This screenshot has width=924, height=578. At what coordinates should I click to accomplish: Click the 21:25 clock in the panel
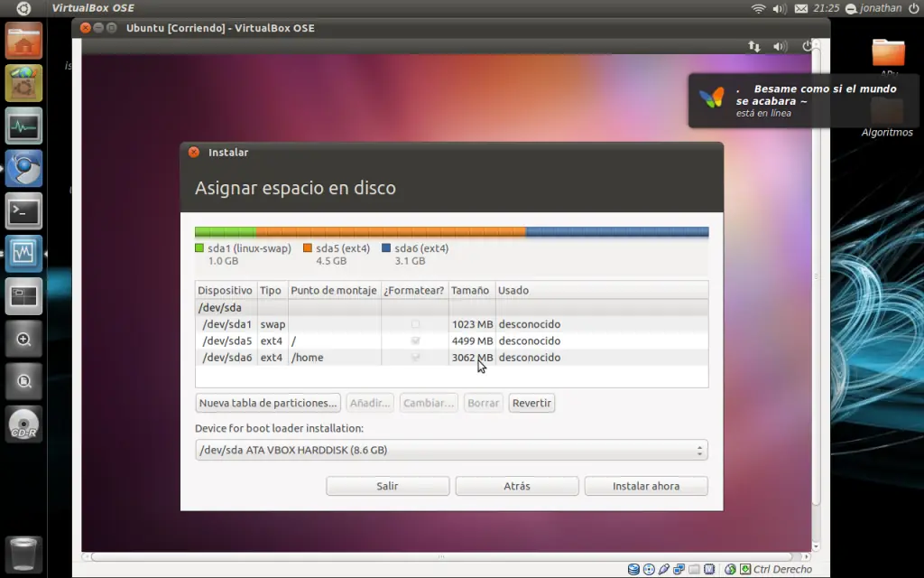pyautogui.click(x=826, y=8)
